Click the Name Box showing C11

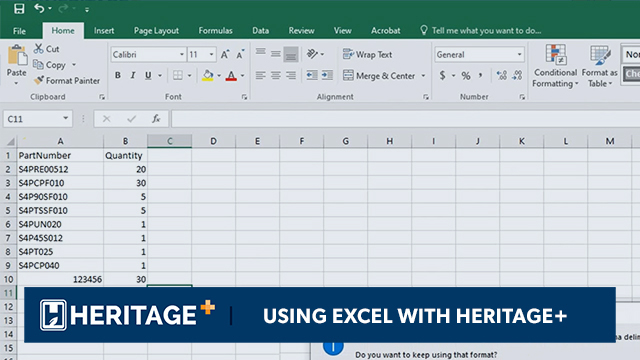point(38,119)
